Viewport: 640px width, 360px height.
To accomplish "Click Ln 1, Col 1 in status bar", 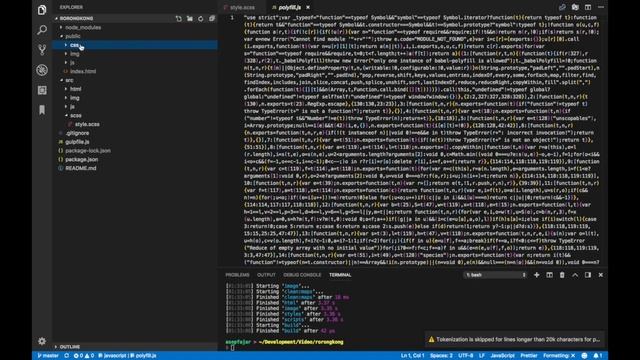I will pos(412,356).
